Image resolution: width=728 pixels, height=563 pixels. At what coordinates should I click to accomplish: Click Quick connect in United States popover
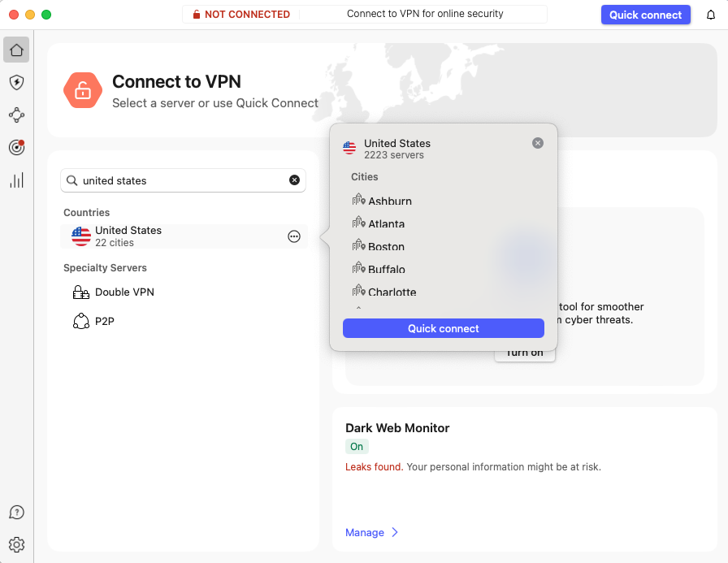(x=444, y=328)
